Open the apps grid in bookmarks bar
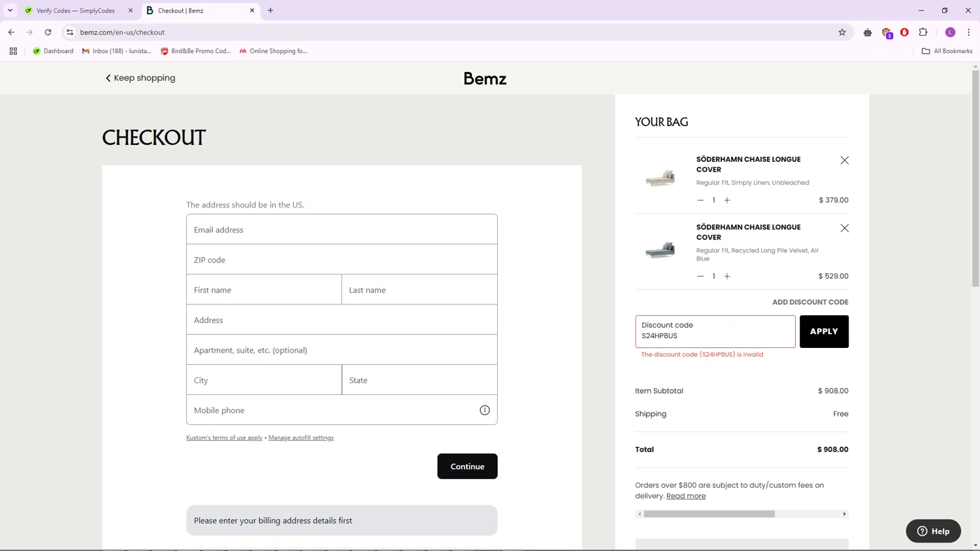The image size is (980, 551). pyautogui.click(x=13, y=51)
